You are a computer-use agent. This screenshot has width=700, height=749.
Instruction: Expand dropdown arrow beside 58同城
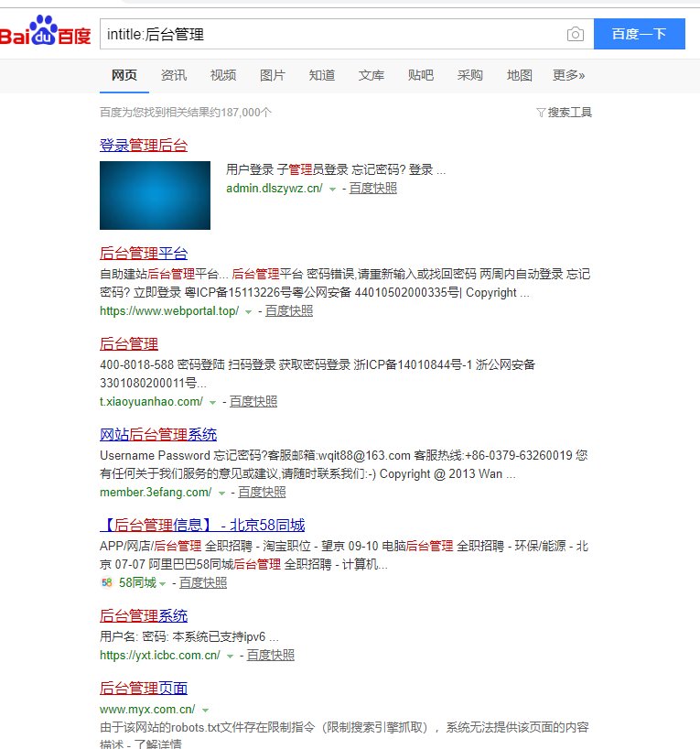162,584
